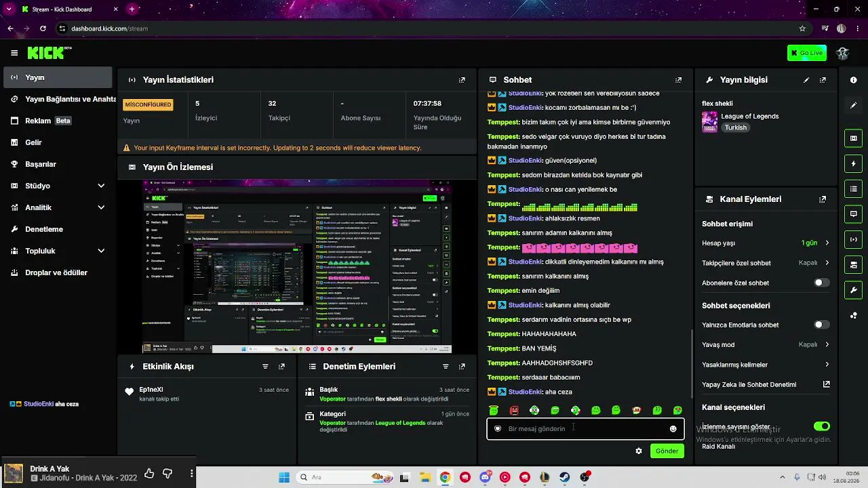Expand the Topluluk sidebar section
Screen dimensions: 868x488
coord(58,251)
